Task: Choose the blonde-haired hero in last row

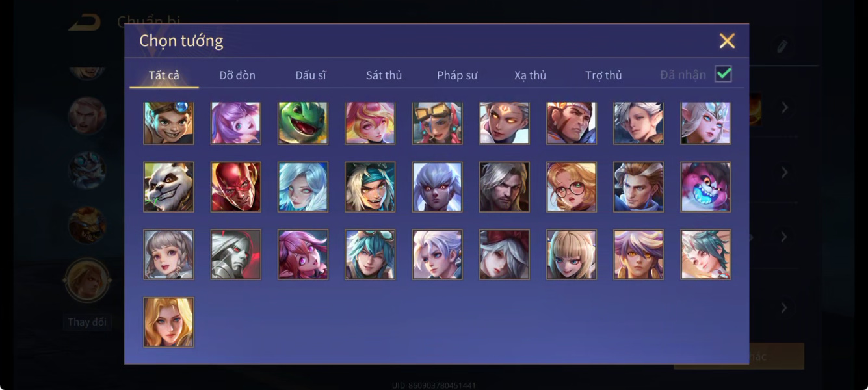Action: (168, 322)
